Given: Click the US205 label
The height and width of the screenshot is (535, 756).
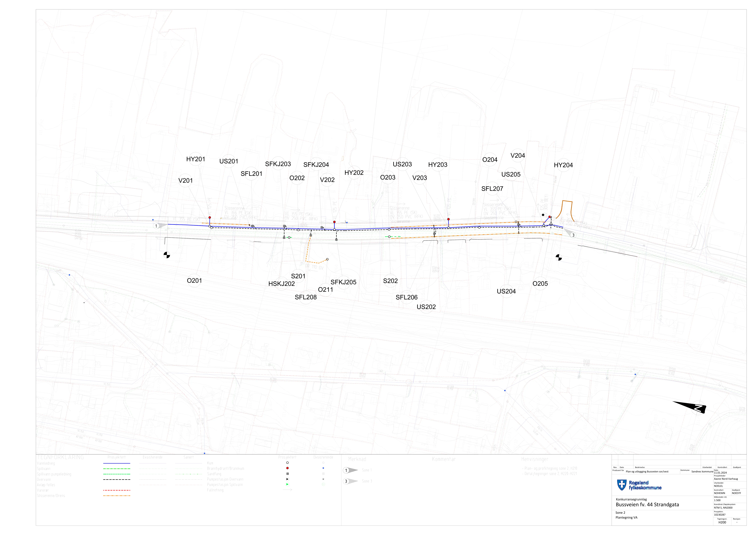Looking at the screenshot, I should 511,174.
